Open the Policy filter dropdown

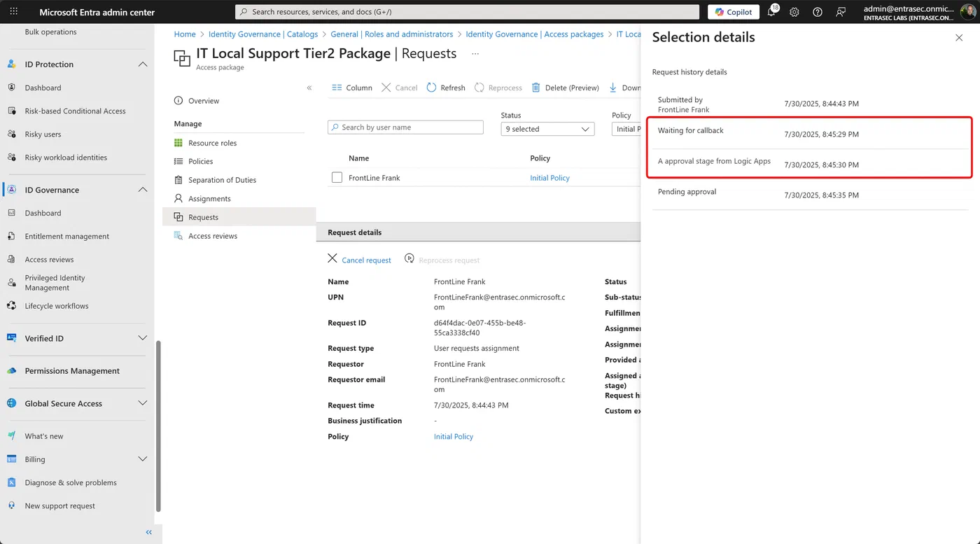point(626,129)
